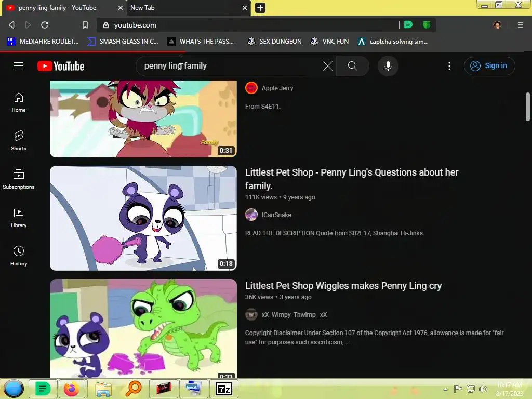
Task: Open the YouTube guide hamburger menu
Action: click(19, 66)
